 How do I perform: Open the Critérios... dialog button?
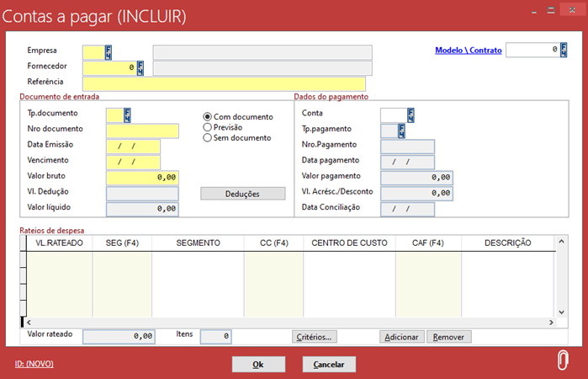click(x=315, y=337)
